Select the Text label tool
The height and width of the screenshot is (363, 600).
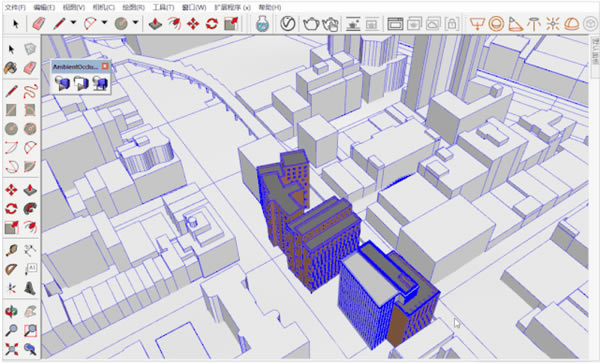[30, 270]
